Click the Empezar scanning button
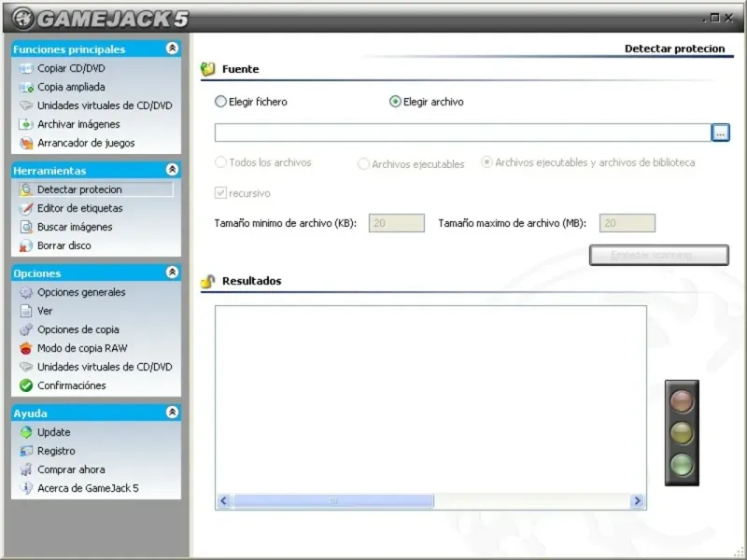The width and height of the screenshot is (747, 560). [x=659, y=255]
